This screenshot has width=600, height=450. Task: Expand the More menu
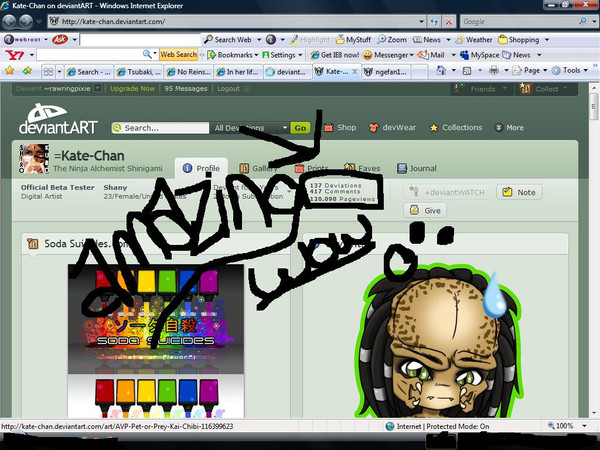point(509,127)
